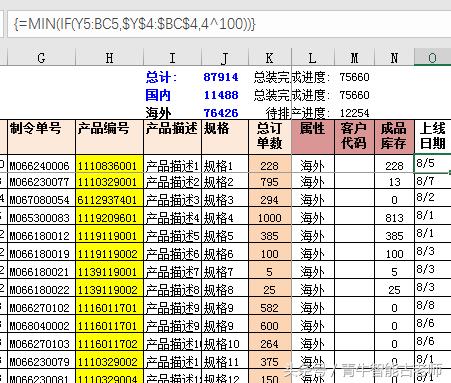Select the date cell 8/5
This screenshot has height=383, width=451.
pyautogui.click(x=432, y=164)
